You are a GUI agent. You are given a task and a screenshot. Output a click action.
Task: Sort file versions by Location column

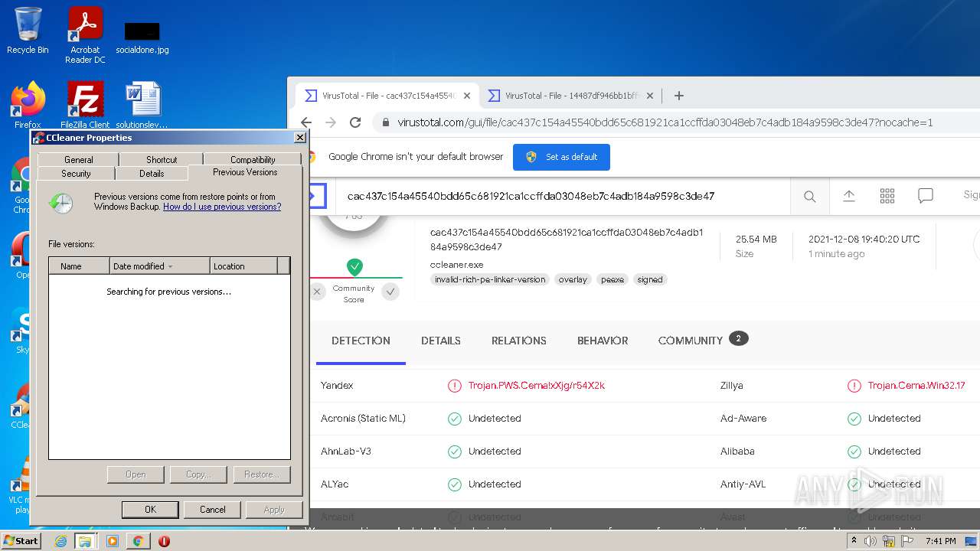pos(243,266)
